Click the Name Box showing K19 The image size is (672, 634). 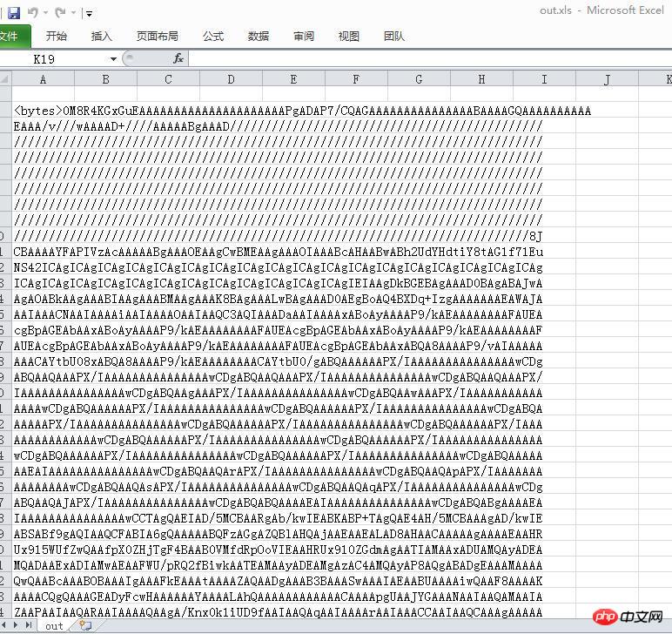[54, 59]
